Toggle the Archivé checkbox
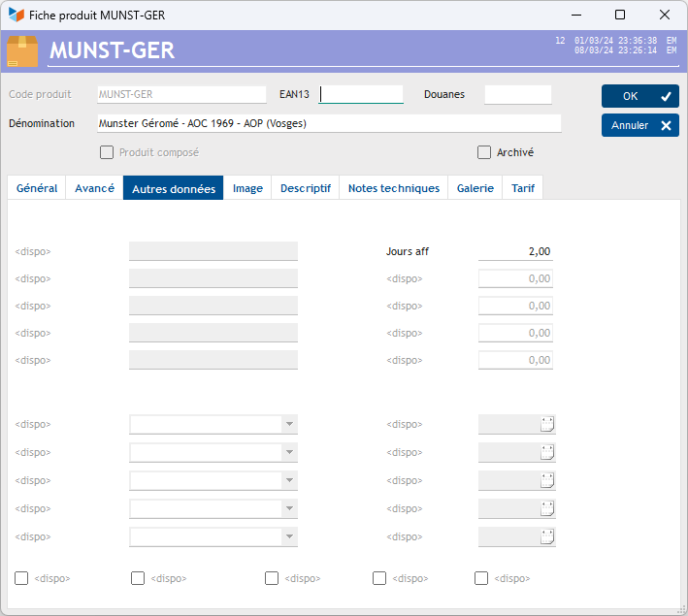This screenshot has height=616, width=688. [x=484, y=152]
